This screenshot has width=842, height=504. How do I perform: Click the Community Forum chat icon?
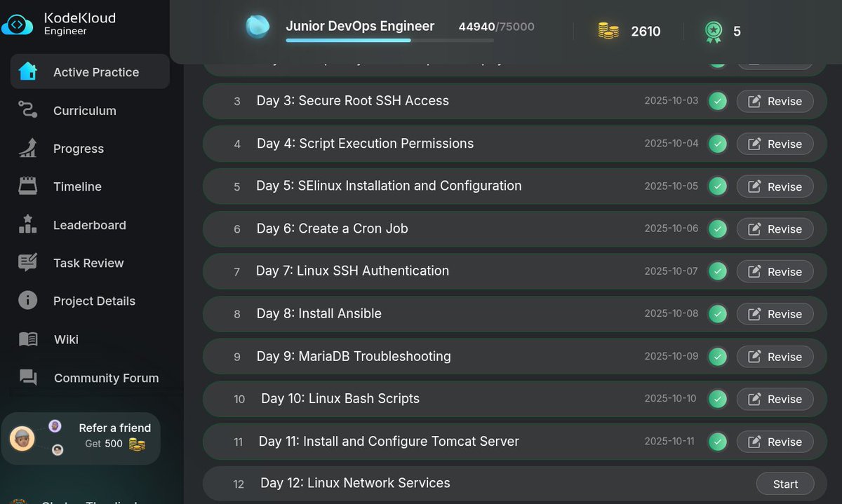coord(28,377)
